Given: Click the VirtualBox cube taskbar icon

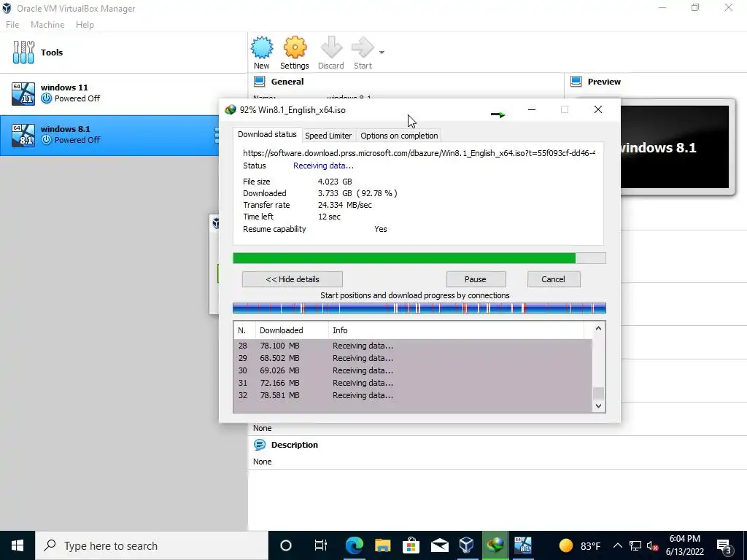Looking at the screenshot, I should tap(467, 545).
